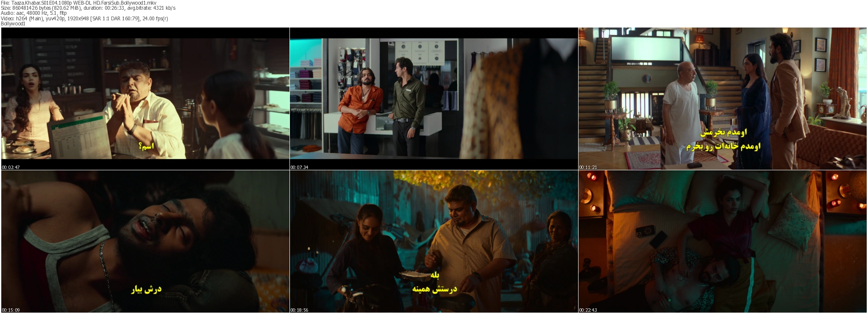This screenshot has height=313, width=868.
Task: Select the standalone 'Bollywood1' header line
Action: click(13, 24)
